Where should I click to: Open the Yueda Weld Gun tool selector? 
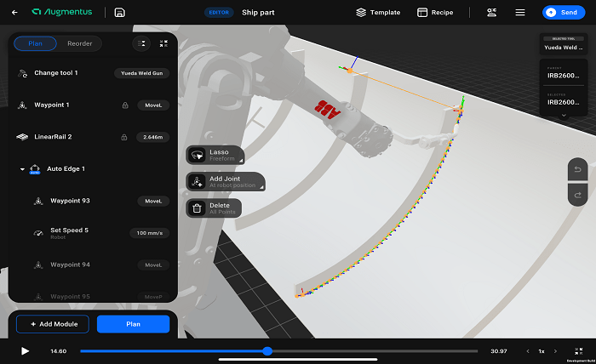click(x=142, y=73)
